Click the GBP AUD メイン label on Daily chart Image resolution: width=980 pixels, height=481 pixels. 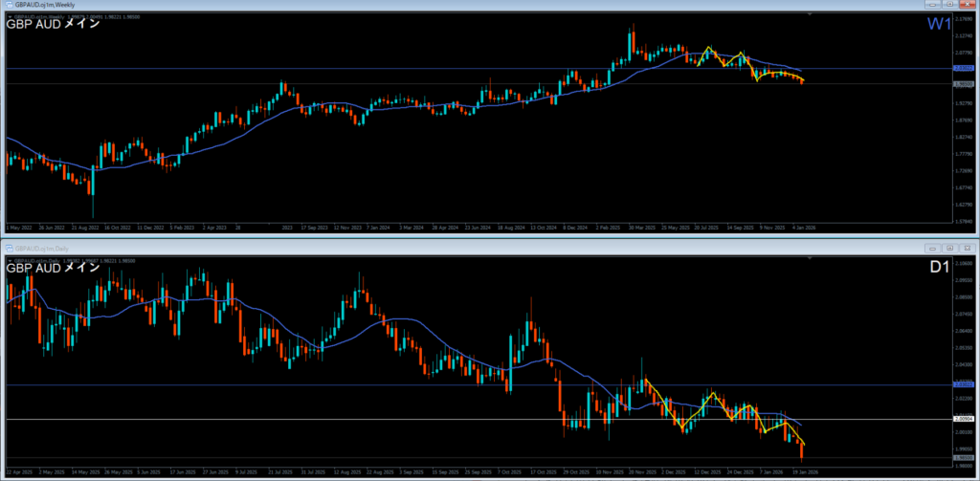tap(54, 269)
